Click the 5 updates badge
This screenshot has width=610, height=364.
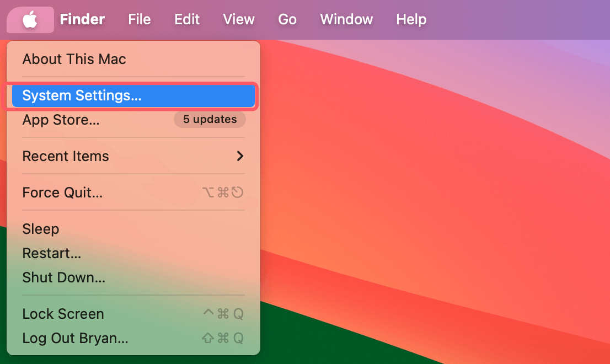tap(210, 120)
